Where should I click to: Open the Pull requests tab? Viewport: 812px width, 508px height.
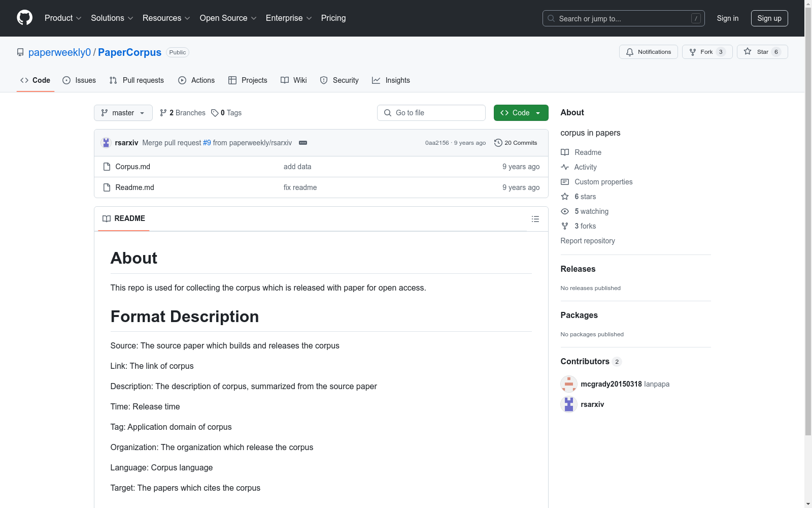tap(137, 80)
